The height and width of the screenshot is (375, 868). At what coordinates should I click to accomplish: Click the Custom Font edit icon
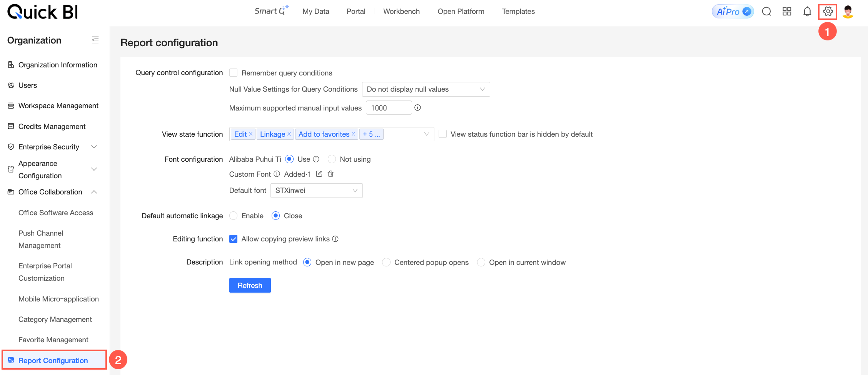tap(319, 174)
